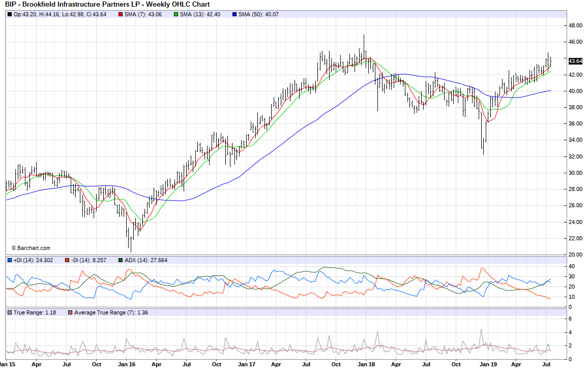Click the ADX panel 30 axis label
Viewport: 588px width, 380px height.
point(572,277)
